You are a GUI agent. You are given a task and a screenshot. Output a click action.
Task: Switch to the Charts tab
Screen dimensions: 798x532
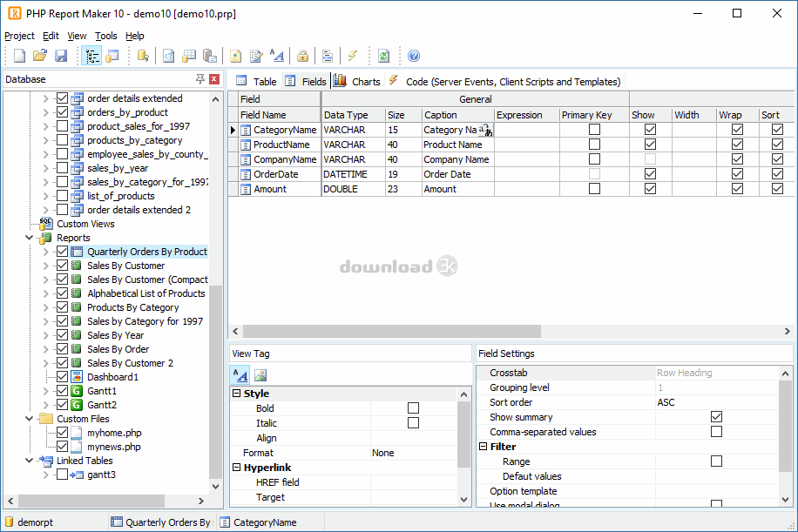coord(357,81)
